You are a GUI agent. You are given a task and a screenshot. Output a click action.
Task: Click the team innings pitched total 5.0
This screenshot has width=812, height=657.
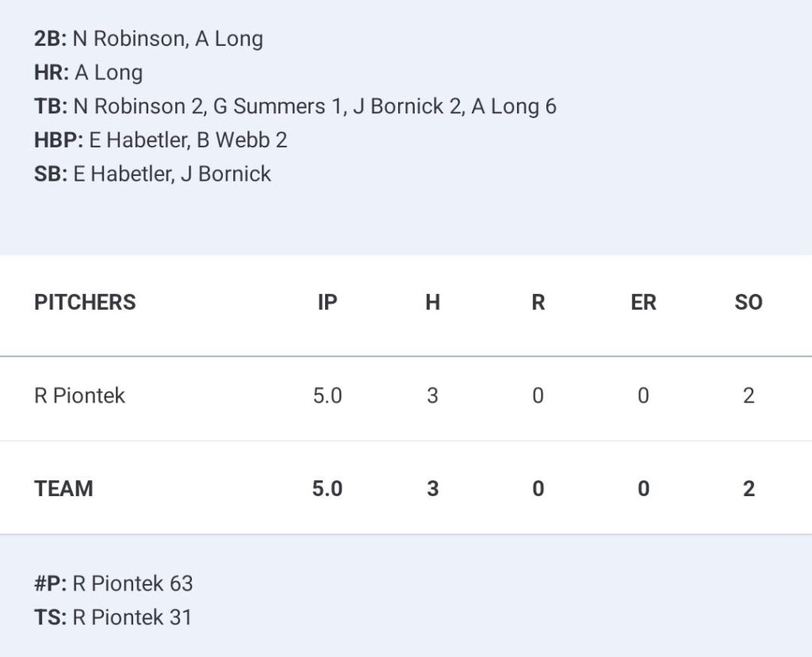327,489
